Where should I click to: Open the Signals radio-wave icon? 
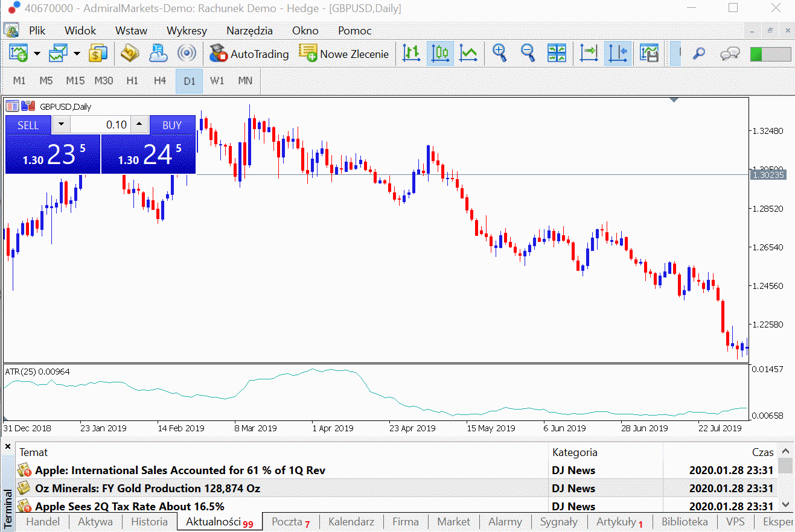coord(187,54)
